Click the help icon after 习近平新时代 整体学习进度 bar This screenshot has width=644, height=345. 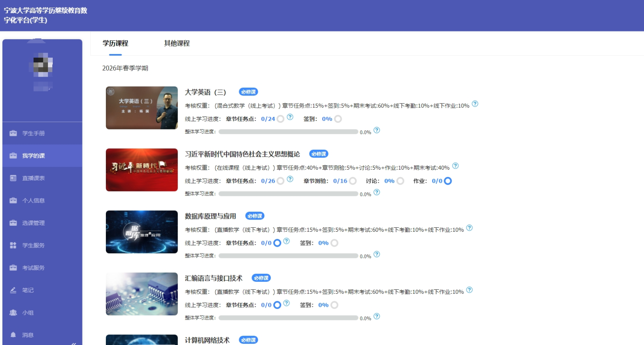(377, 192)
